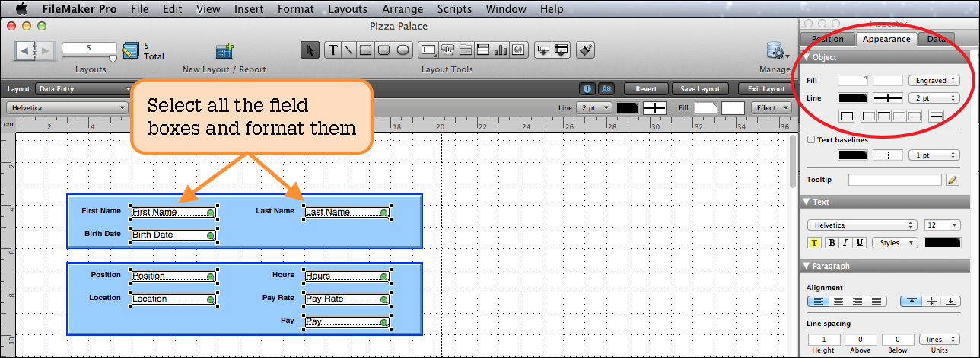980x358 pixels.
Task: Go to next layout in book
Action: click(x=45, y=51)
